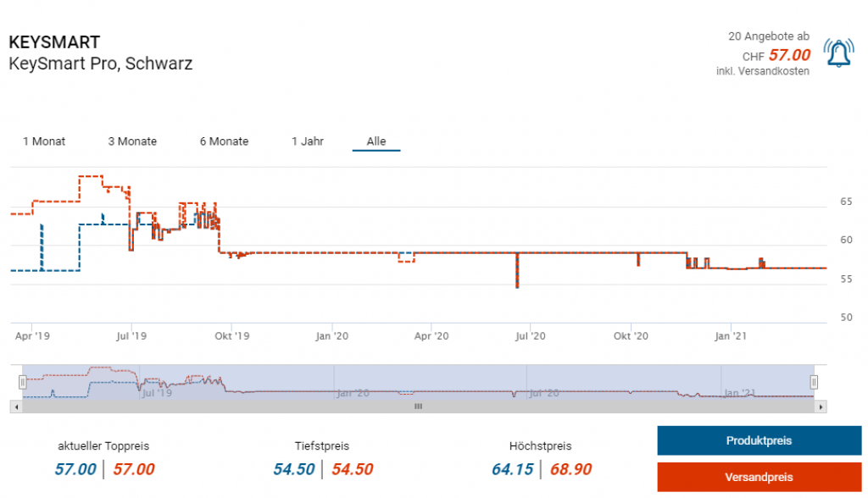Select the Alle time range tab

pos(376,141)
